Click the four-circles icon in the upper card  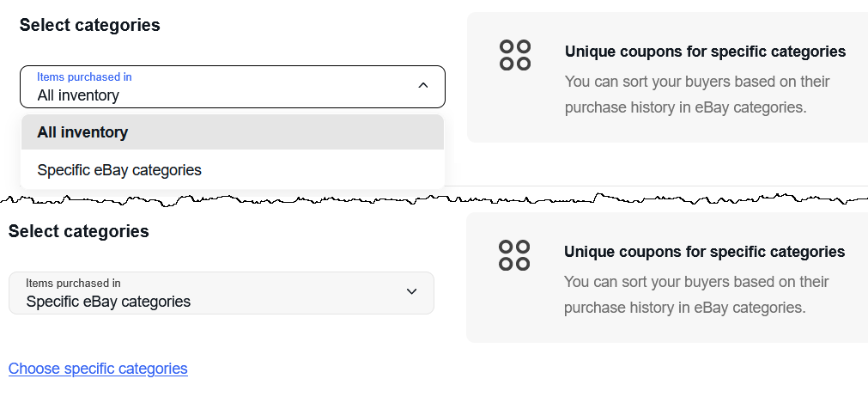tap(515, 55)
